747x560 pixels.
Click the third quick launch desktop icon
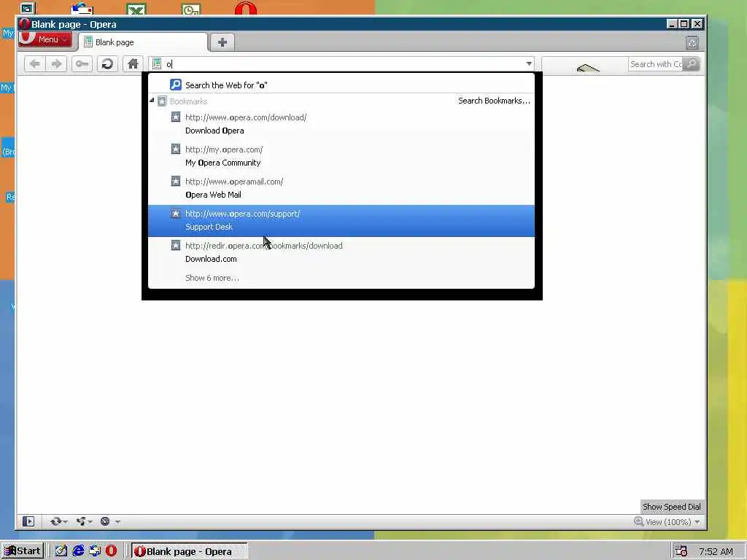point(95,551)
